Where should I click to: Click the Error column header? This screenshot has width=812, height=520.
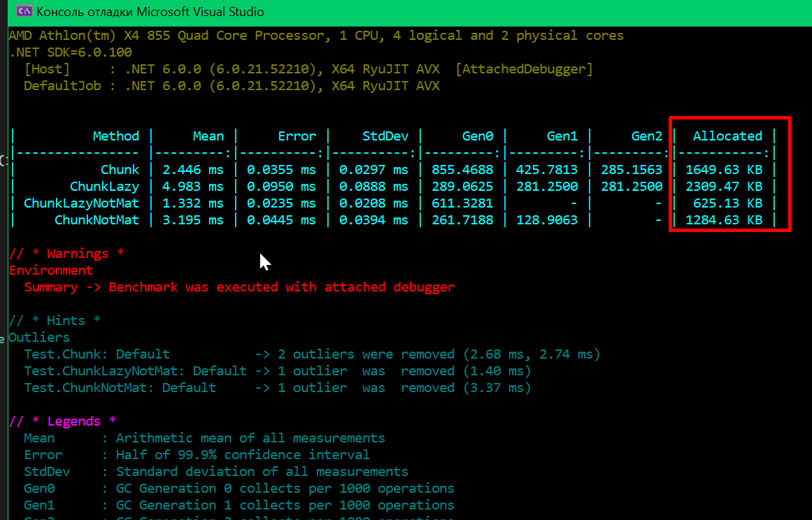(297, 136)
